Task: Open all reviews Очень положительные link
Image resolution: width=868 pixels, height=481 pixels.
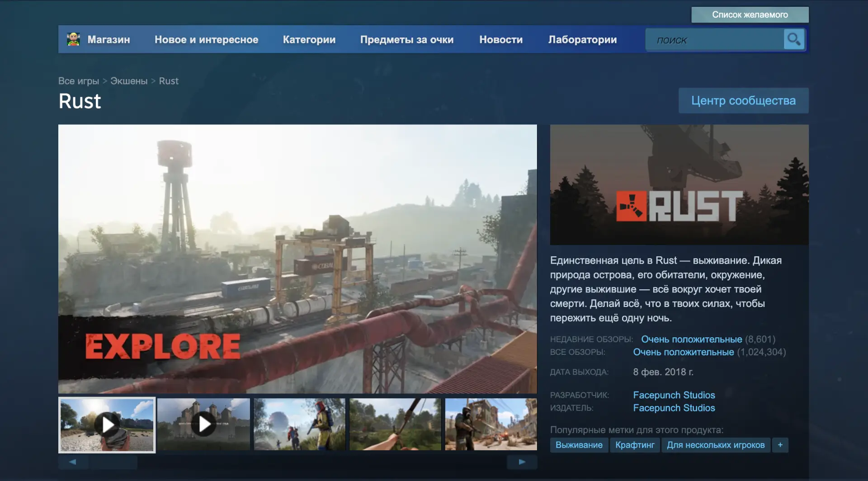Action: coord(684,352)
